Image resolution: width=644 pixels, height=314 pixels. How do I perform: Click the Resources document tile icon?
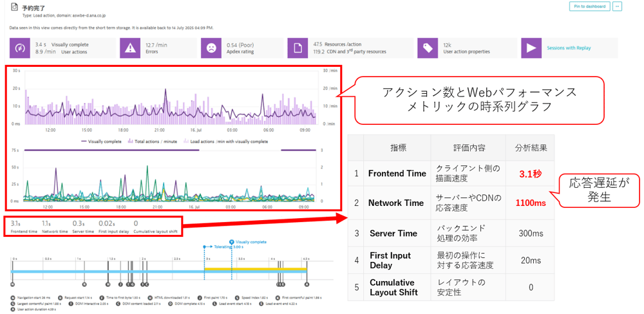click(x=298, y=48)
